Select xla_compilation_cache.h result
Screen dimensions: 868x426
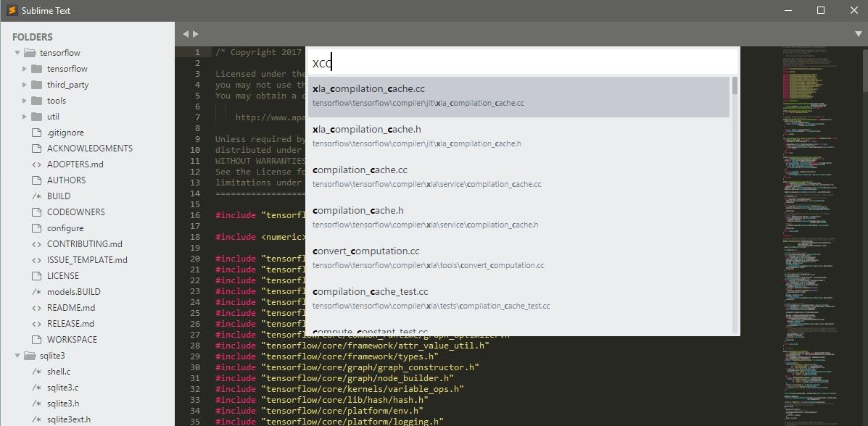[x=518, y=137]
